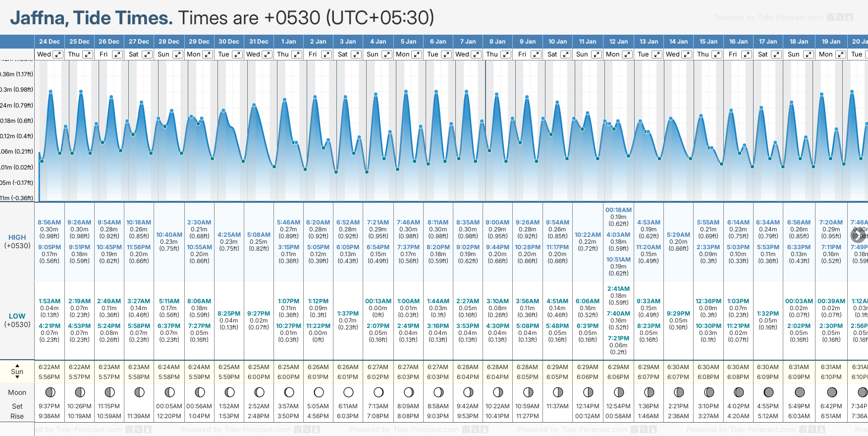Image resolution: width=868 pixels, height=436 pixels.
Task: Expand the Sat 27 Dec day view
Action: click(147, 54)
